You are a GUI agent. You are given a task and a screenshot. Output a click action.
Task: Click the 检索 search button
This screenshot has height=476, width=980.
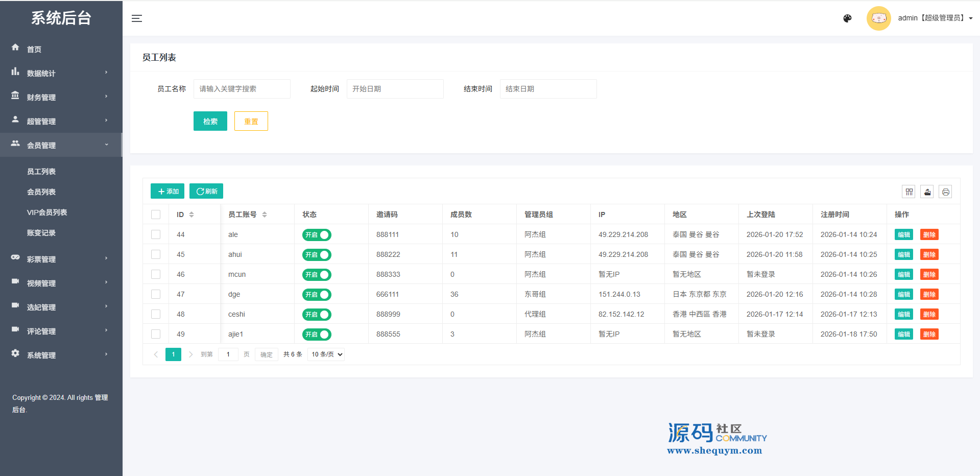pos(210,121)
